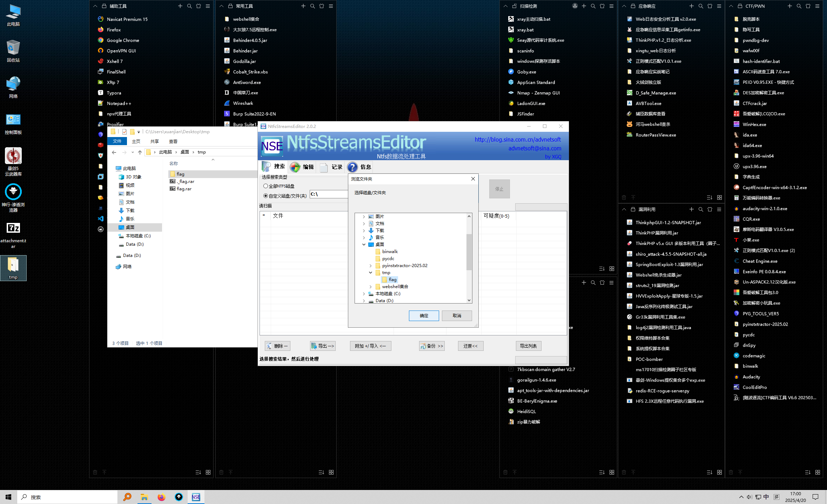Click the add icon in CTF/PWN panel header

point(789,6)
